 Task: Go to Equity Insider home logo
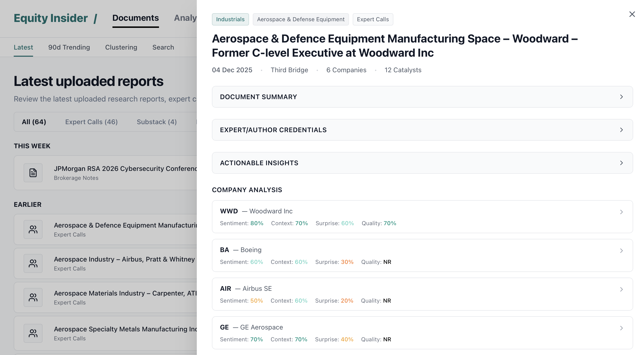click(x=51, y=18)
